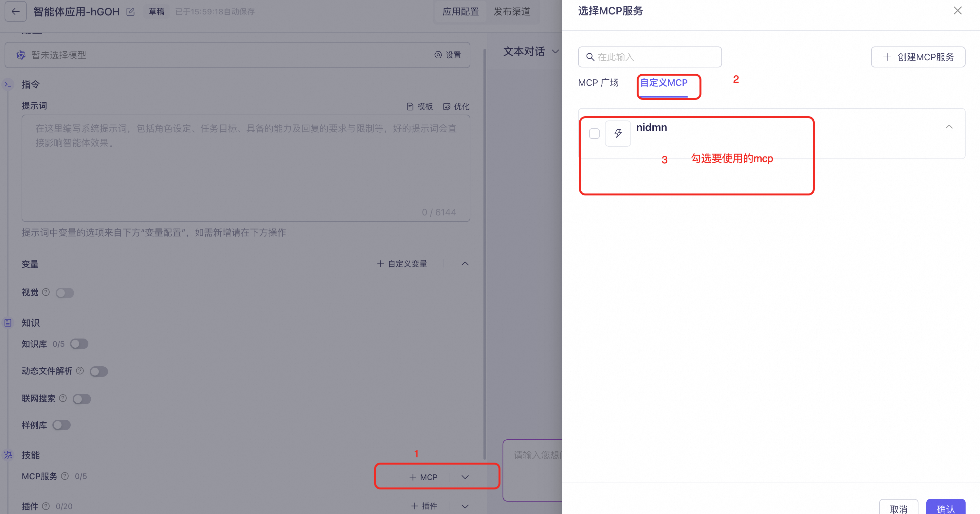
Task: Click the help icon next to MCP服务
Action: click(65, 476)
